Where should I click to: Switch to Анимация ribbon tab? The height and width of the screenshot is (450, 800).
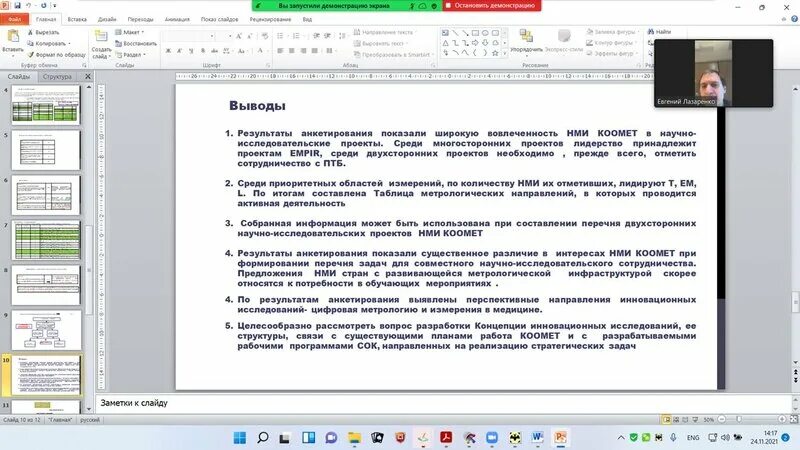(177, 19)
